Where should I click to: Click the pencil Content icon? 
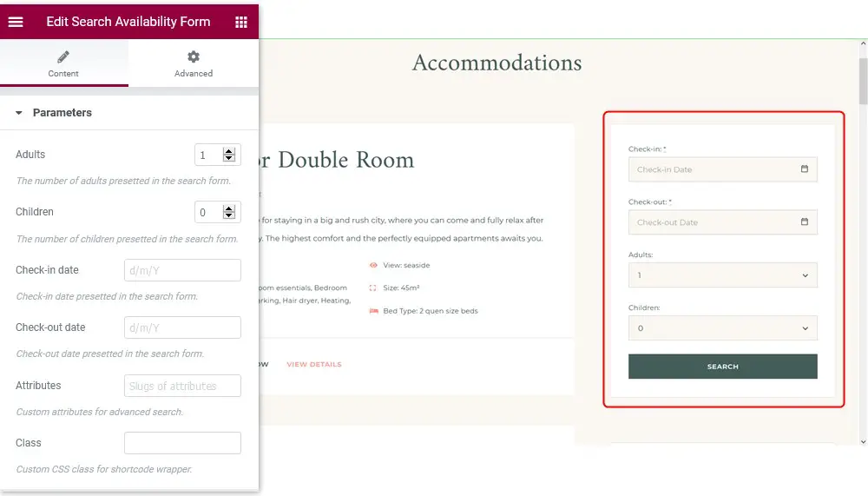point(63,57)
